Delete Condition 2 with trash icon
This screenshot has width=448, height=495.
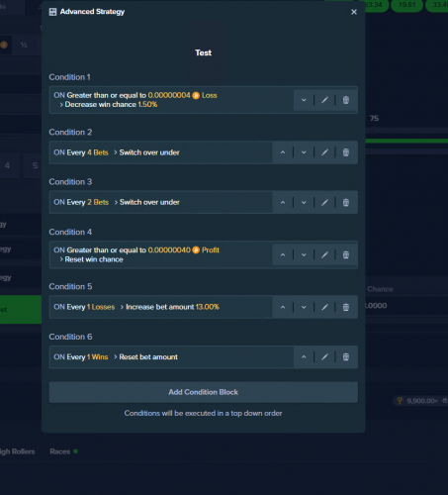click(346, 152)
